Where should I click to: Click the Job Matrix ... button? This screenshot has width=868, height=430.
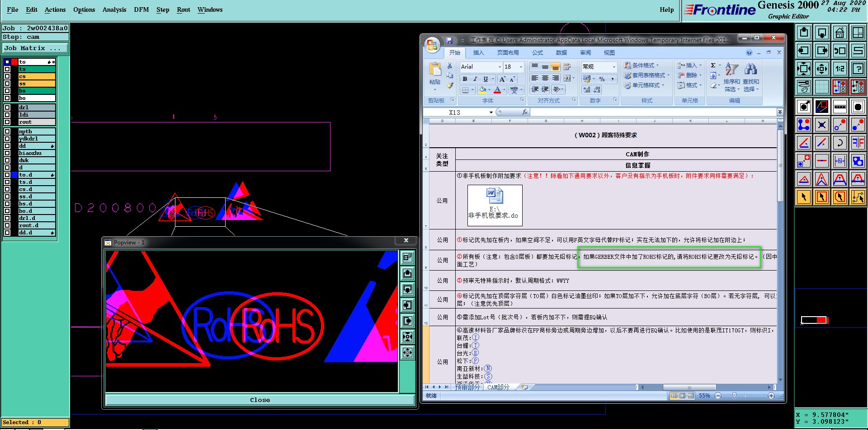pos(35,48)
